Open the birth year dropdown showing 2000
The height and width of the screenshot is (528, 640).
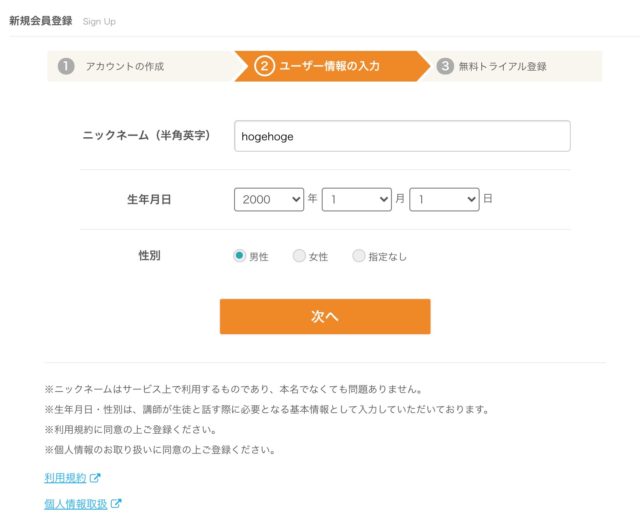(269, 199)
